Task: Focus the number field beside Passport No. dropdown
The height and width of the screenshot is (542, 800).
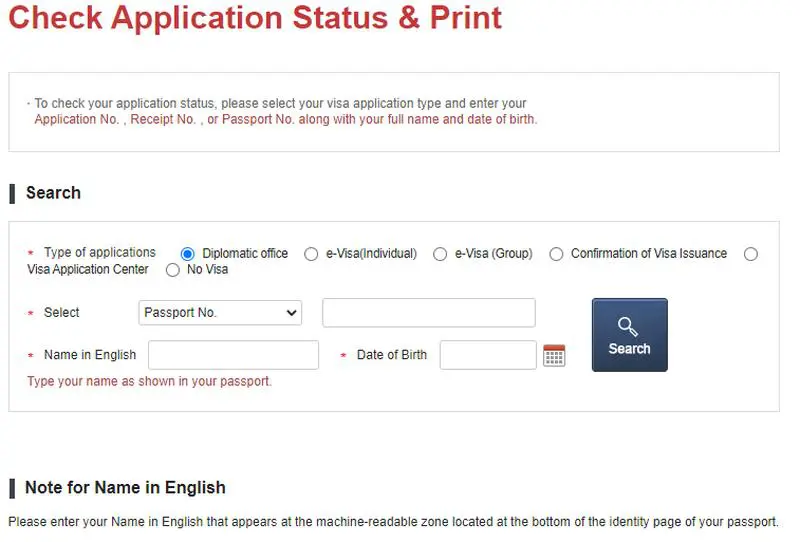Action: pyautogui.click(x=428, y=313)
